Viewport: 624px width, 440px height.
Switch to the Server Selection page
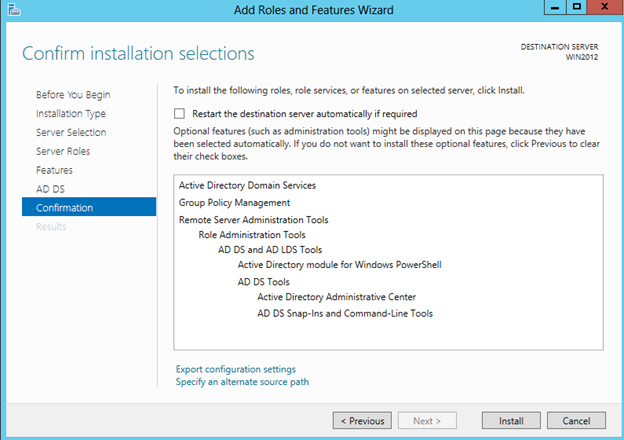(71, 133)
